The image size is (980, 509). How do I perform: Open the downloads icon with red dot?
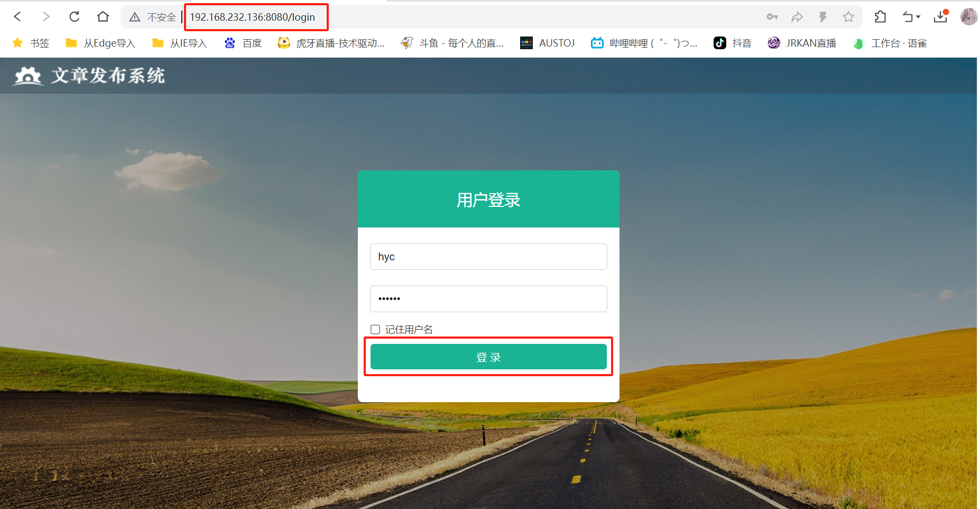tap(941, 16)
